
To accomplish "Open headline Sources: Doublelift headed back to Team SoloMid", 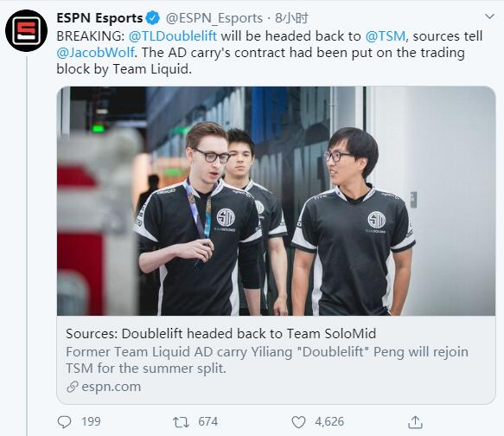I will tap(220, 333).
